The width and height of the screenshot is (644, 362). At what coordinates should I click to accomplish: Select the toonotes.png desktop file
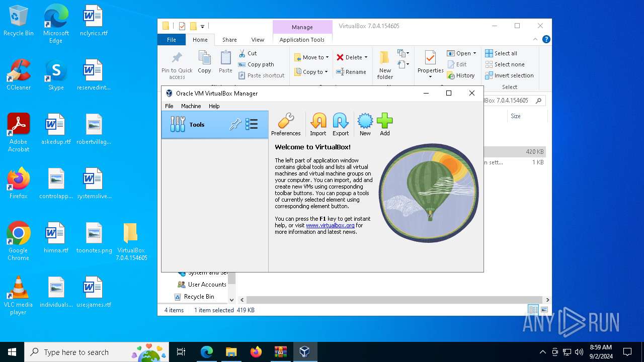pos(94,238)
